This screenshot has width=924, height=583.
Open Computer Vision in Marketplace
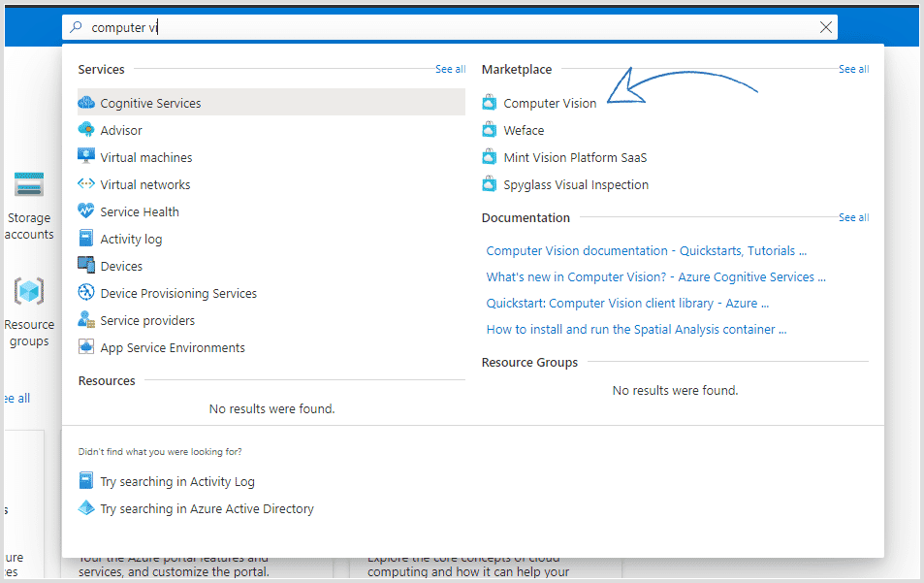click(550, 103)
